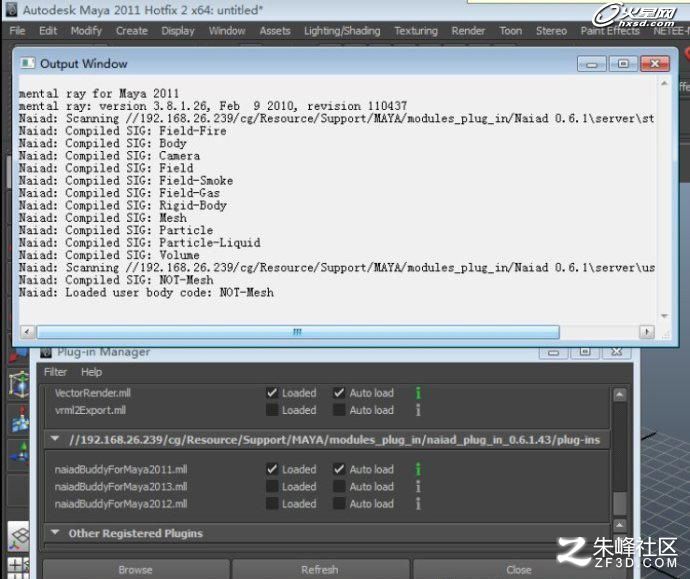Open the Texturing menu
The height and width of the screenshot is (579, 690).
click(x=416, y=31)
